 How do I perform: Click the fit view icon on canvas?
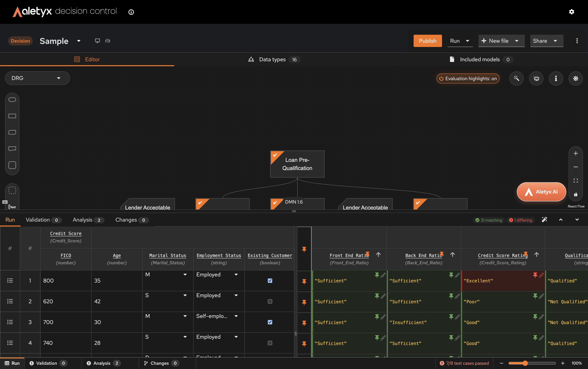click(x=576, y=181)
